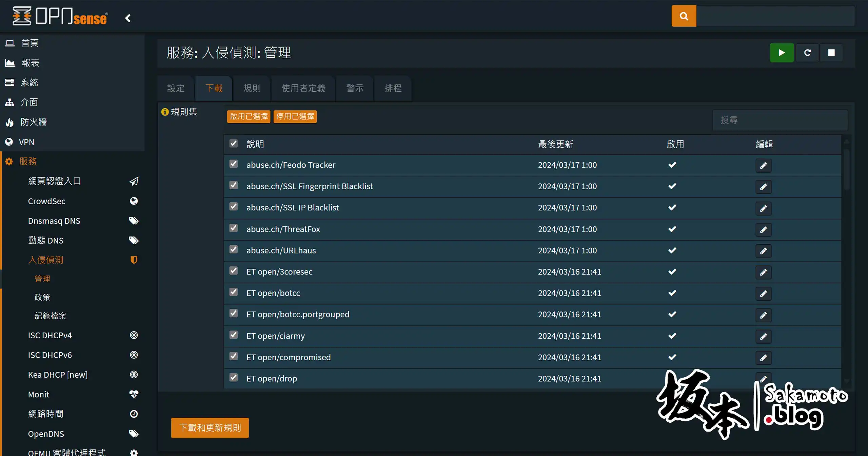Click the play icon to start the service
868x456 pixels.
click(782, 53)
